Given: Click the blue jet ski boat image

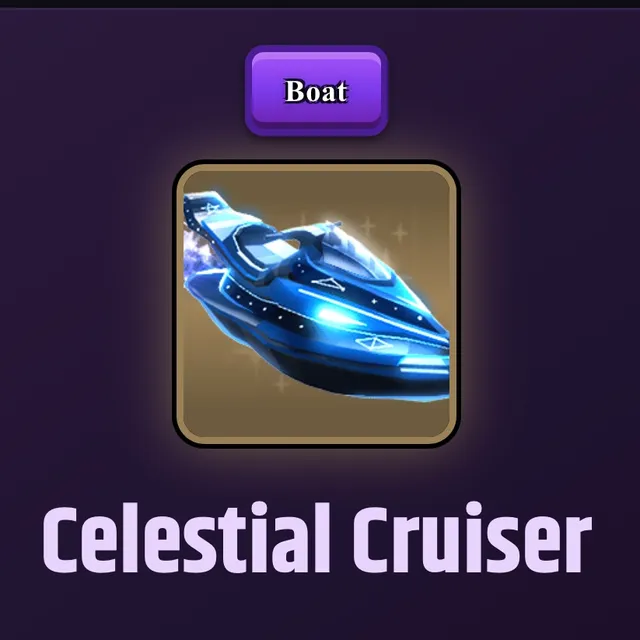Looking at the screenshot, I should pos(316,296).
